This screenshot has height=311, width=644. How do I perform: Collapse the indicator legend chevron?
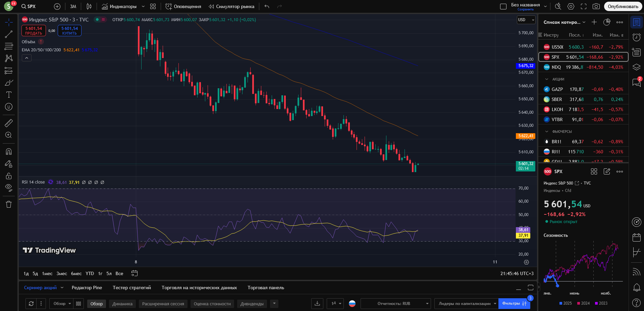[26, 58]
